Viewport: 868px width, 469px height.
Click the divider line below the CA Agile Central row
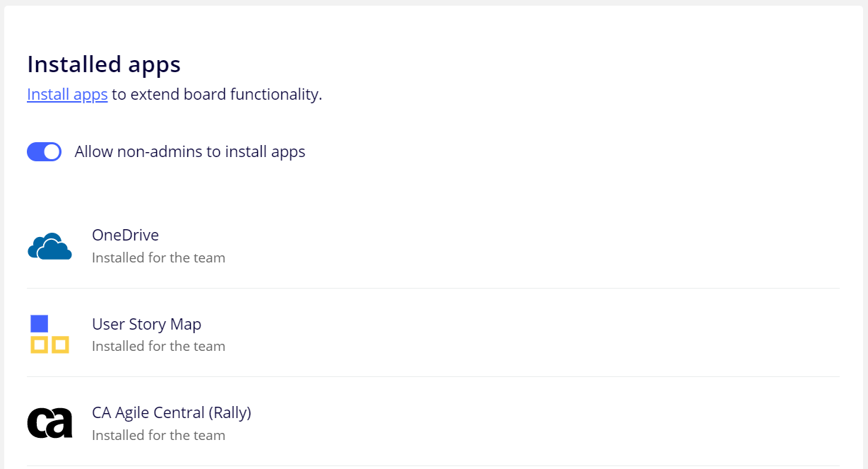(x=433, y=465)
